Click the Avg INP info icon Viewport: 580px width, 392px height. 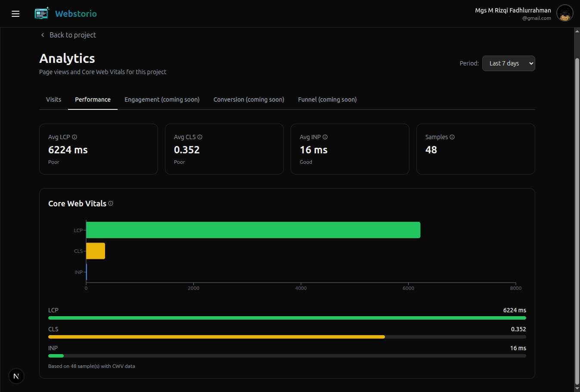(325, 137)
